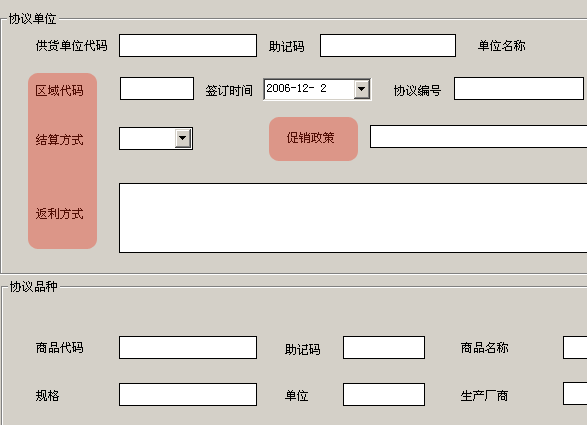
Task: Click the 供货单位代码 input field
Action: pyautogui.click(x=188, y=46)
